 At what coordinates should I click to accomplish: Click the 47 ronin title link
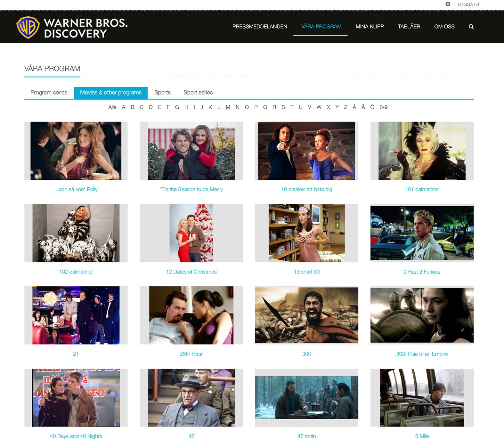tap(306, 436)
